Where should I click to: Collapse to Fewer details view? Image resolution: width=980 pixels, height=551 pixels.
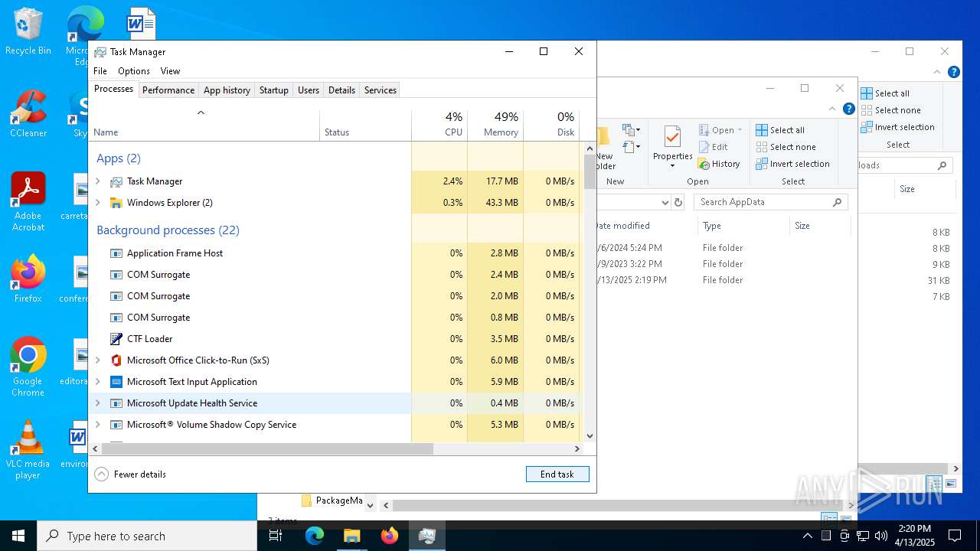(x=130, y=474)
